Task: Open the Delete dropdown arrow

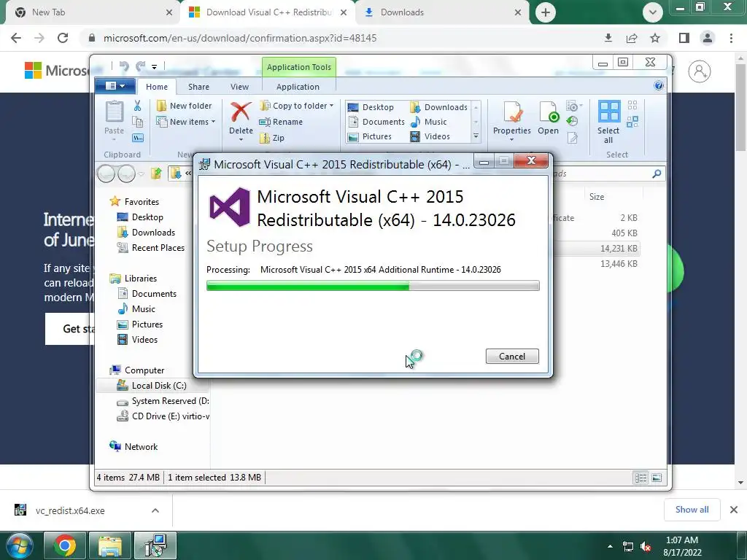Action: point(241,139)
